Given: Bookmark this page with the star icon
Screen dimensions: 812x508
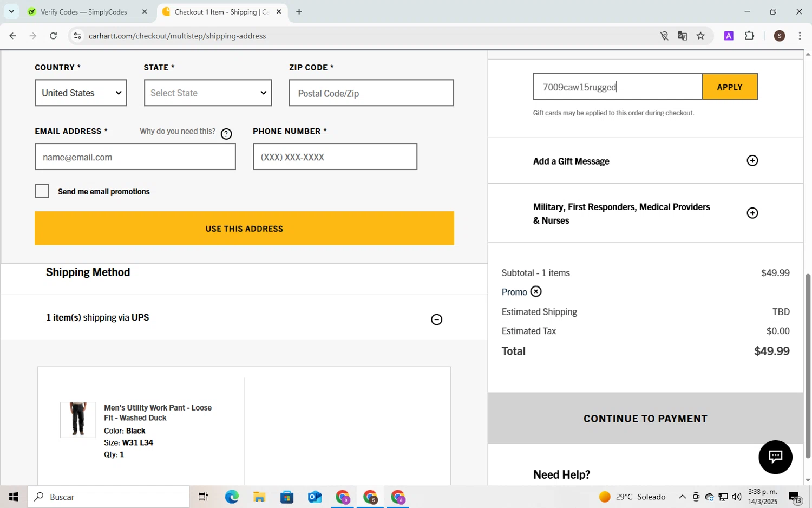Looking at the screenshot, I should point(700,36).
